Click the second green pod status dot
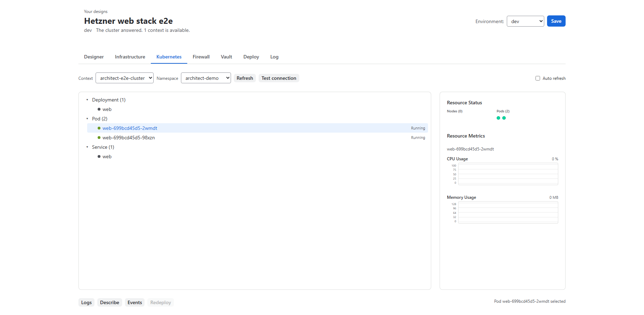Screen dimensions: 644x315 pos(504,118)
